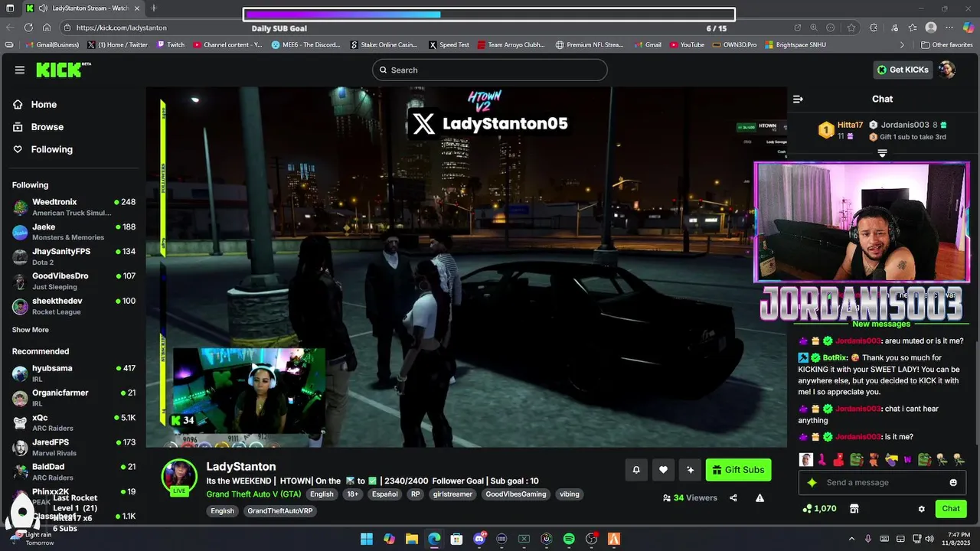The height and width of the screenshot is (551, 980).
Task: Pick the purple W emote
Action: (908, 460)
